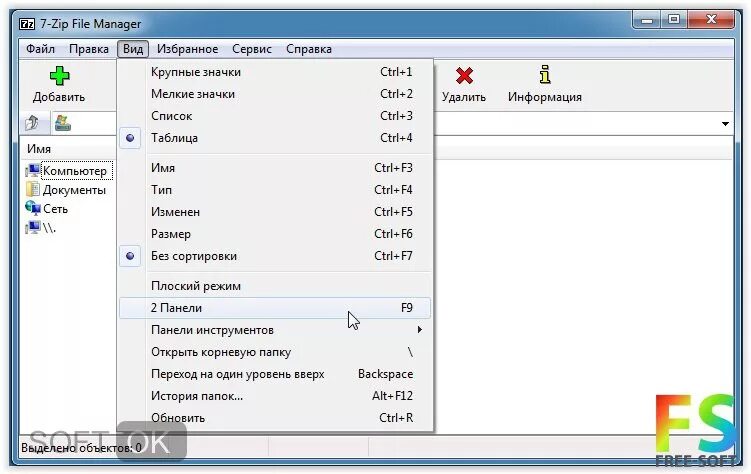Viewport: 751px width, 474px height.
Task: Switch to Список view mode
Action: pyautogui.click(x=275, y=116)
